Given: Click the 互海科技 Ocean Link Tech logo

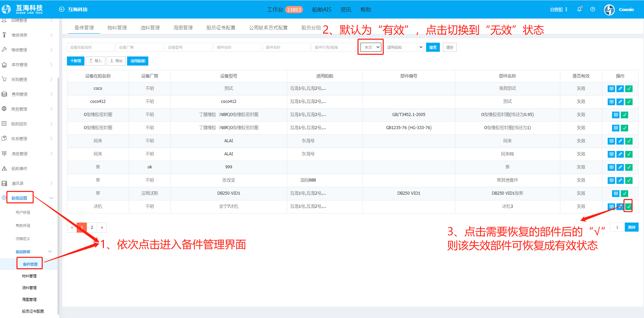Looking at the screenshot, I should point(23,9).
